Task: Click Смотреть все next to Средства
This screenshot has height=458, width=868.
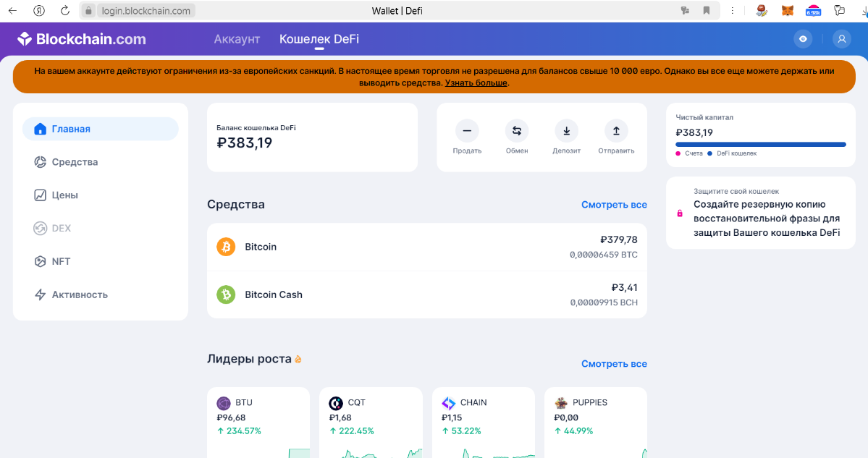Action: (614, 205)
